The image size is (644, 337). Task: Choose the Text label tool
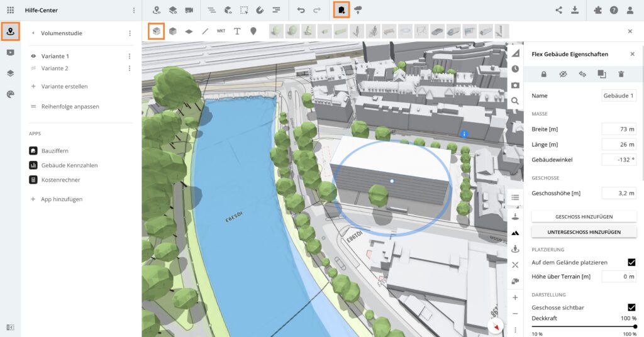click(x=237, y=31)
